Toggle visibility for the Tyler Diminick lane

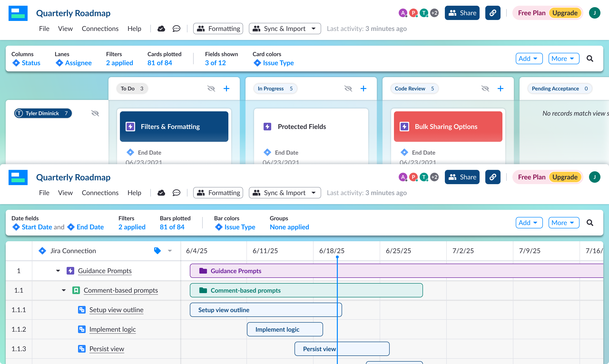pyautogui.click(x=95, y=113)
